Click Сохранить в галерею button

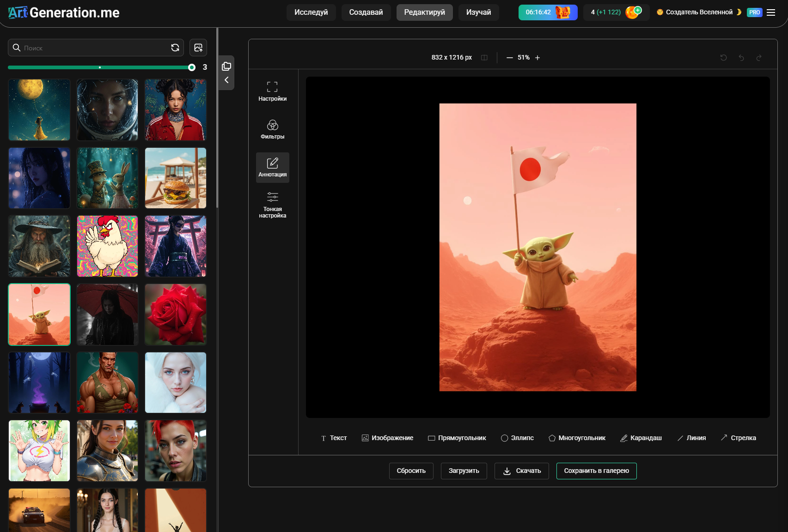[596, 471]
